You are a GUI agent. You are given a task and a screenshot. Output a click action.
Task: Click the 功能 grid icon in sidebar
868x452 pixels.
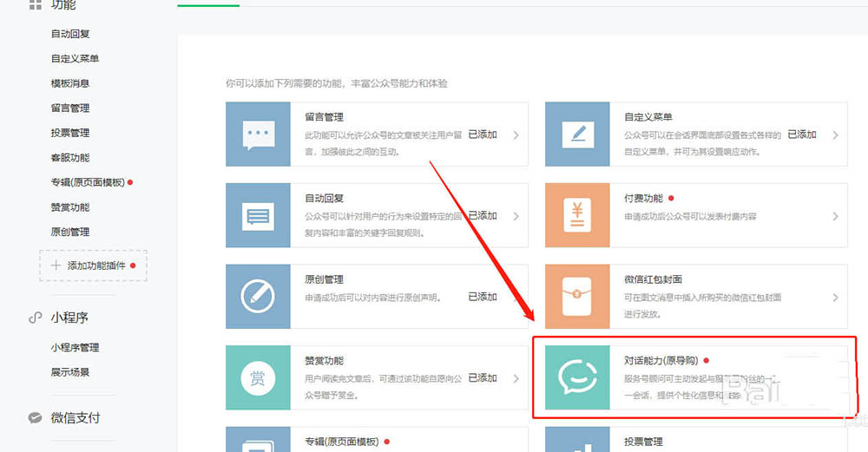[36, 5]
